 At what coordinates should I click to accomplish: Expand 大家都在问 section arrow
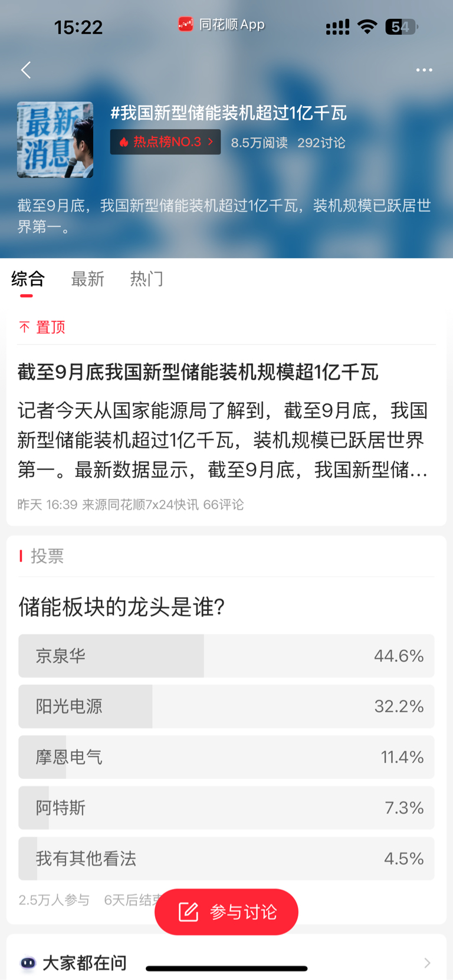point(427,963)
